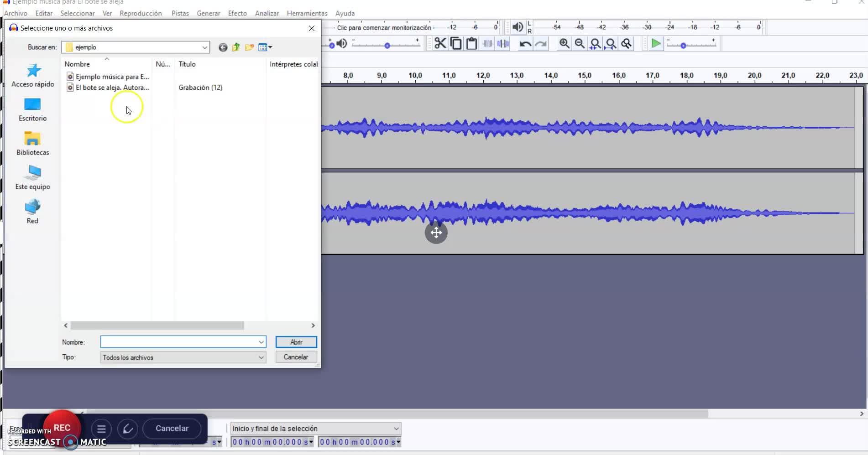Click the Abrir button
This screenshot has width=868, height=455.
pyautogui.click(x=296, y=342)
